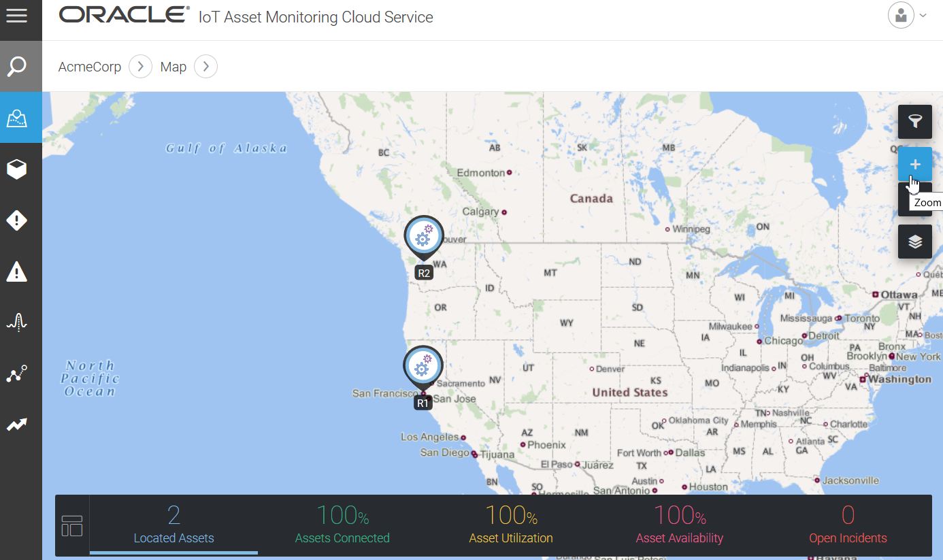Click the user profile avatar
This screenshot has height=560, width=943.
[x=901, y=15]
